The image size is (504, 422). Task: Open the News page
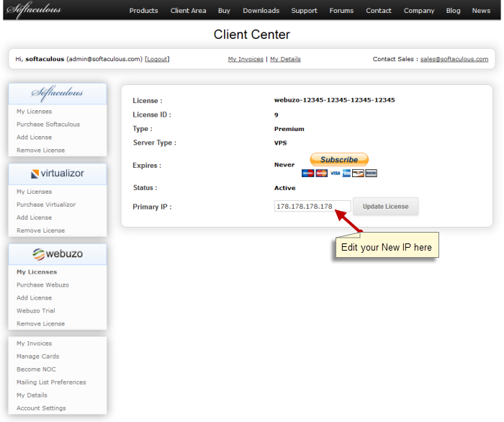pos(481,11)
